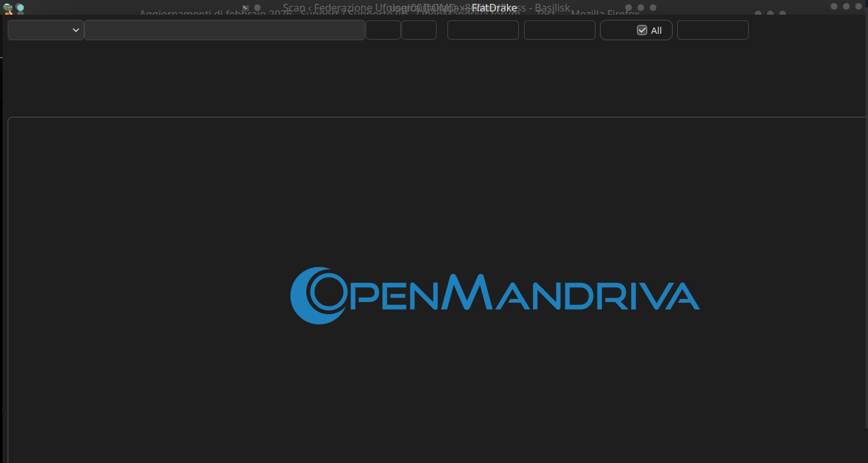Click rightmost window control dot at top-right

pyautogui.click(x=858, y=6)
